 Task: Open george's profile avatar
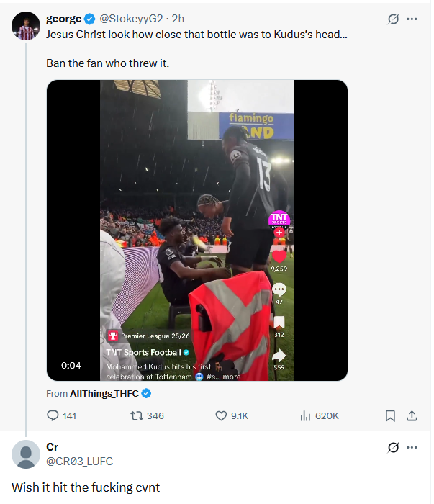point(27,26)
